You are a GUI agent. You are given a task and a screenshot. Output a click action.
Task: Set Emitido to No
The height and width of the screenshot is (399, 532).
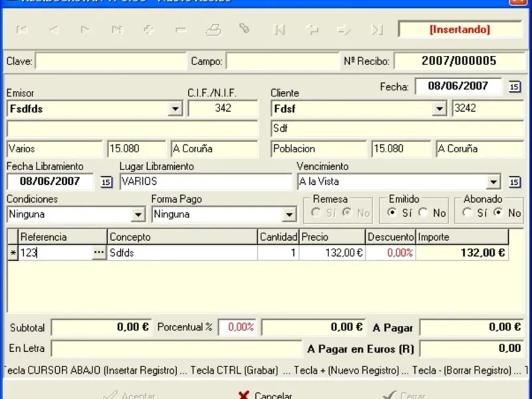pyautogui.click(x=423, y=213)
